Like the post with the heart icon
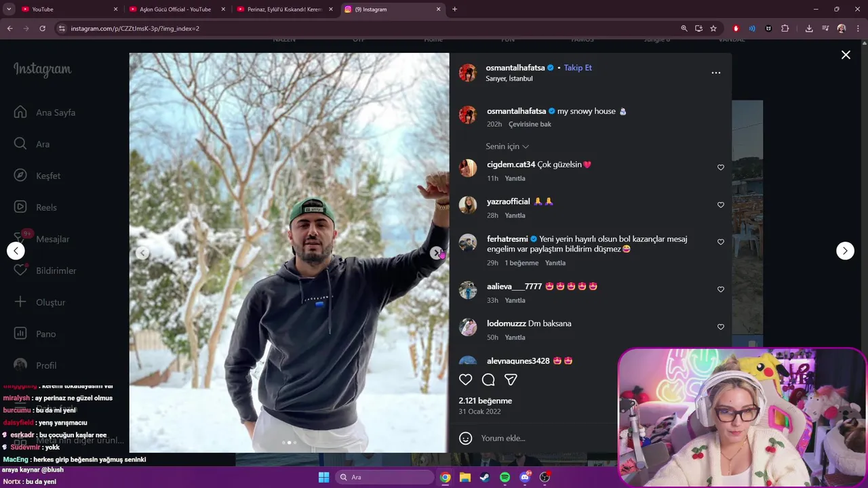This screenshot has height=488, width=868. coord(465,380)
